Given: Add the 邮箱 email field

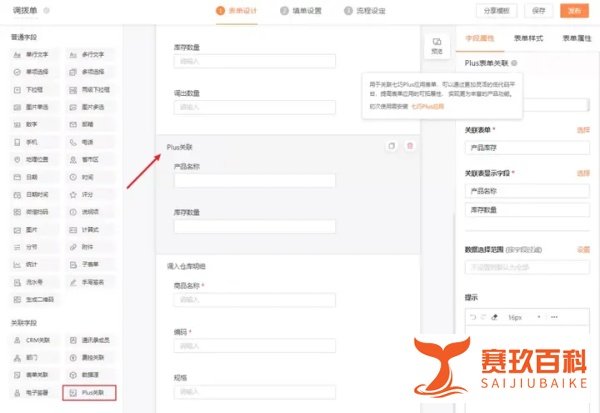Looking at the screenshot, I should pyautogui.click(x=90, y=125).
